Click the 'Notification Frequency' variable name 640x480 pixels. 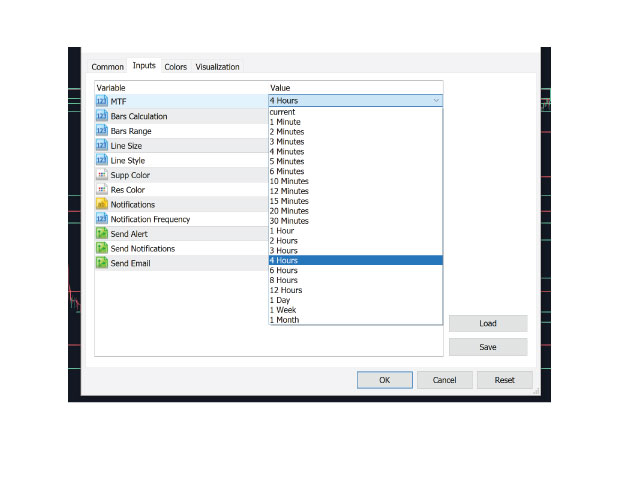150,219
